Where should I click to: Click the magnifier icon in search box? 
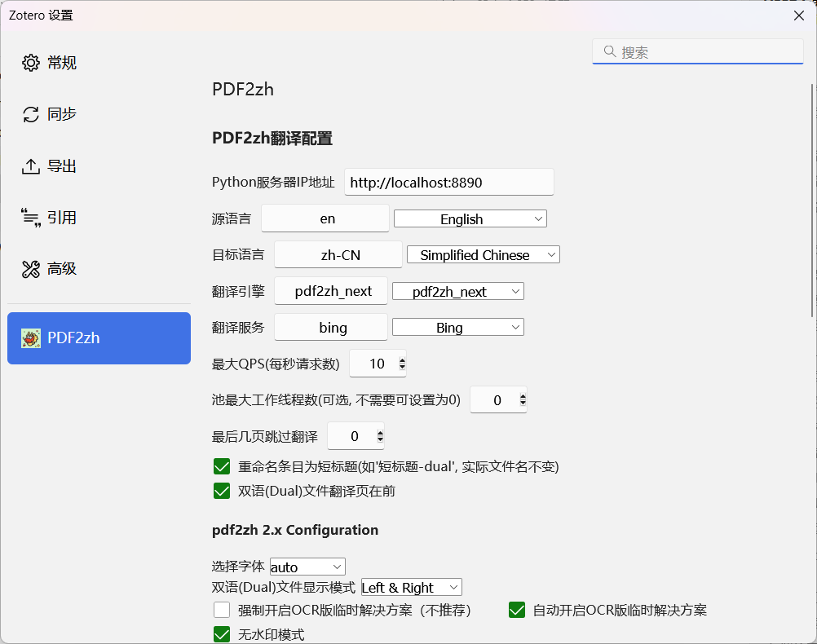[610, 51]
